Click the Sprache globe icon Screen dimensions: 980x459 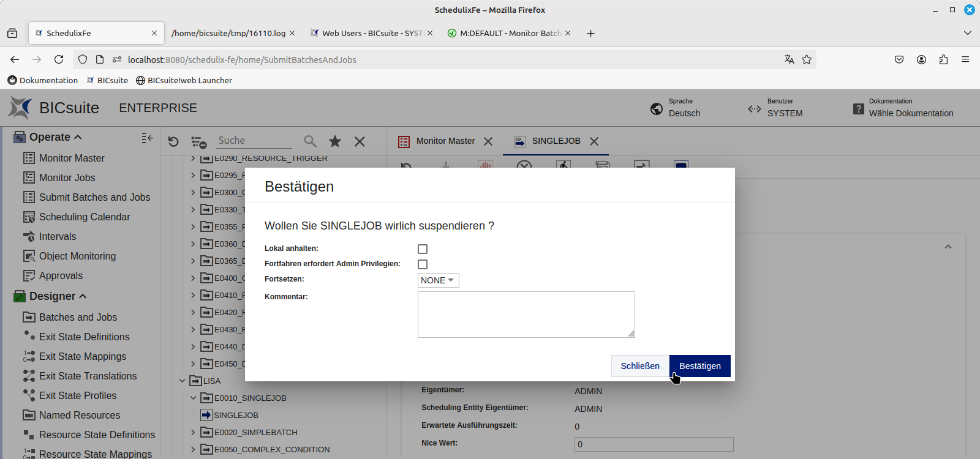coord(657,108)
